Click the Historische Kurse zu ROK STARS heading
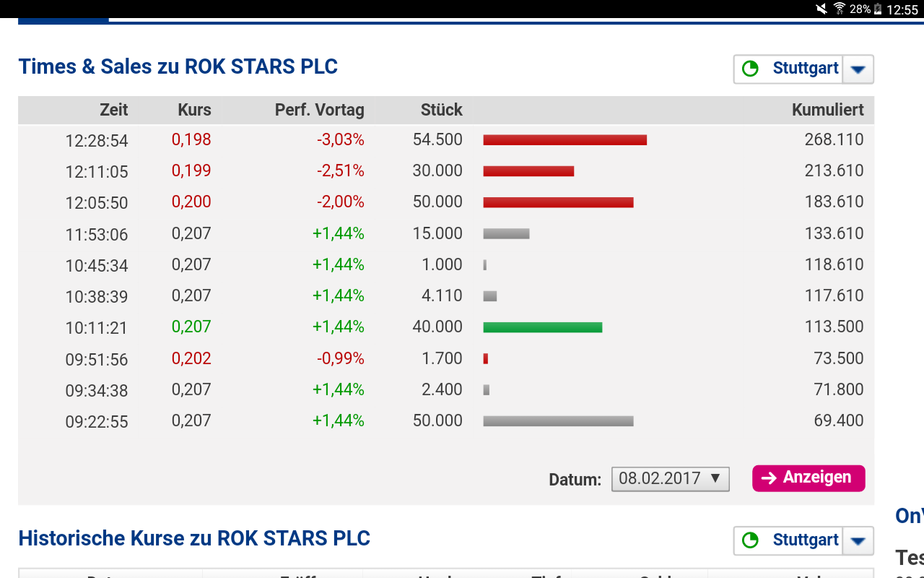Screen dimensions: 924x578 [x=194, y=538]
